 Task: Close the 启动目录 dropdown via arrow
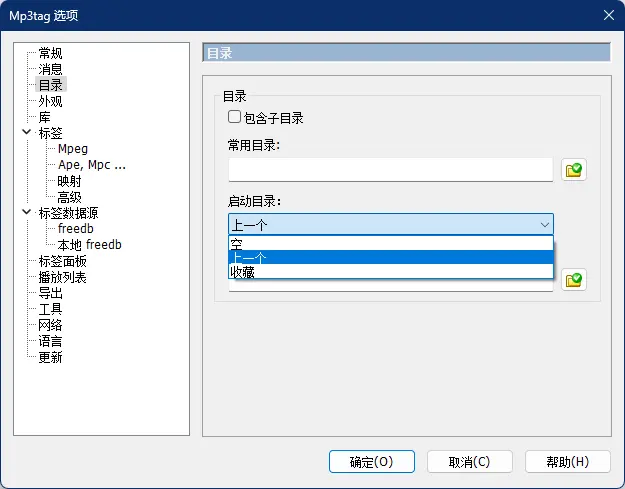[x=544, y=225]
